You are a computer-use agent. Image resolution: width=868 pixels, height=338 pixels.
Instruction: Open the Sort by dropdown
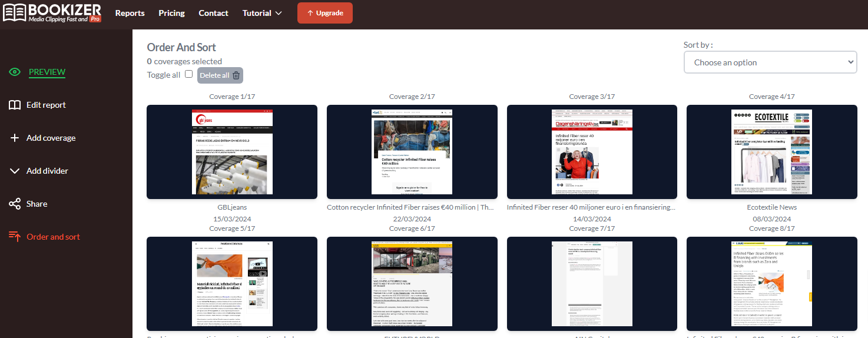tap(770, 62)
